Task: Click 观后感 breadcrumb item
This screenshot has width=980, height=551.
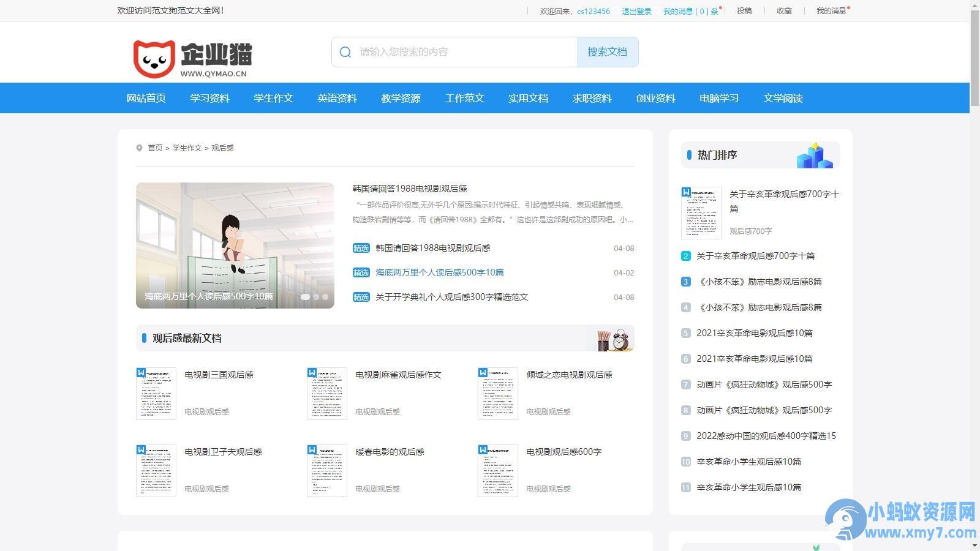Action: tap(222, 148)
